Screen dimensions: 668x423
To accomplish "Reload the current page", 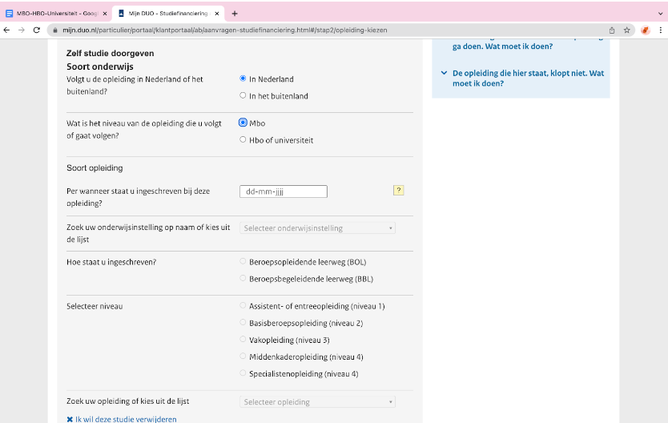I will [37, 30].
